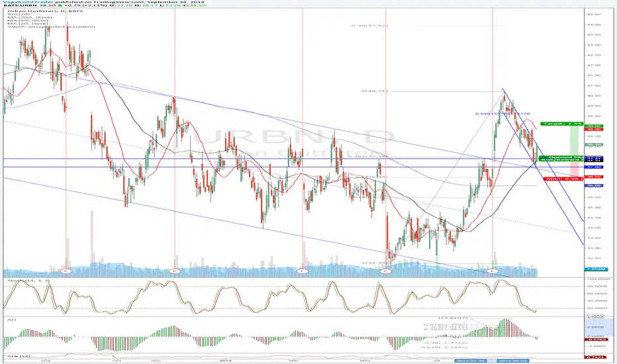Click the 1(32.25) Fibonacci level label

click(x=375, y=263)
